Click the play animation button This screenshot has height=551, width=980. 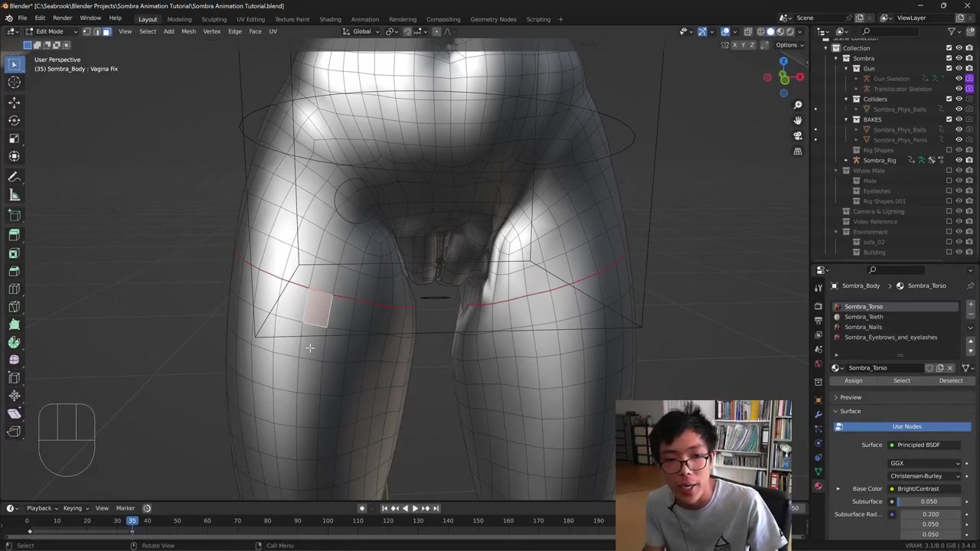pyautogui.click(x=415, y=508)
